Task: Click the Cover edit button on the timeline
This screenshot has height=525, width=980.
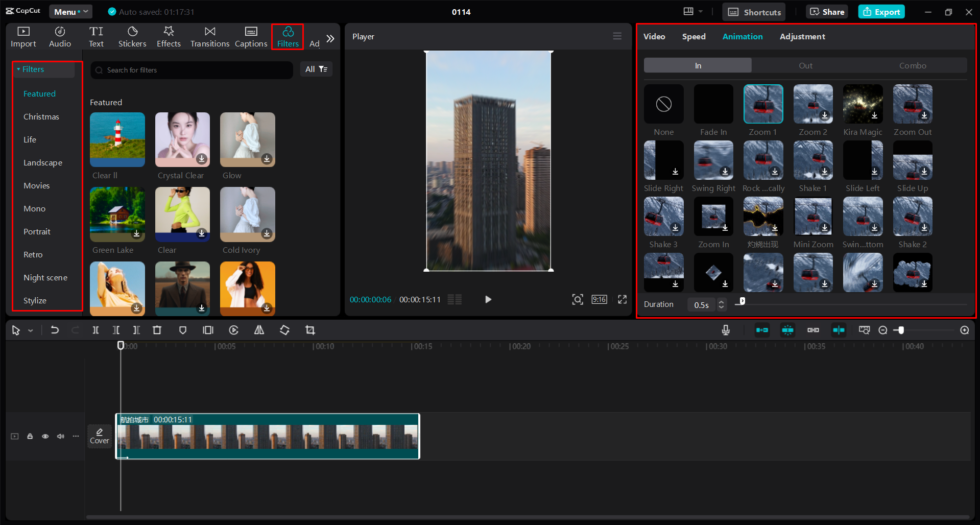Action: [100, 436]
